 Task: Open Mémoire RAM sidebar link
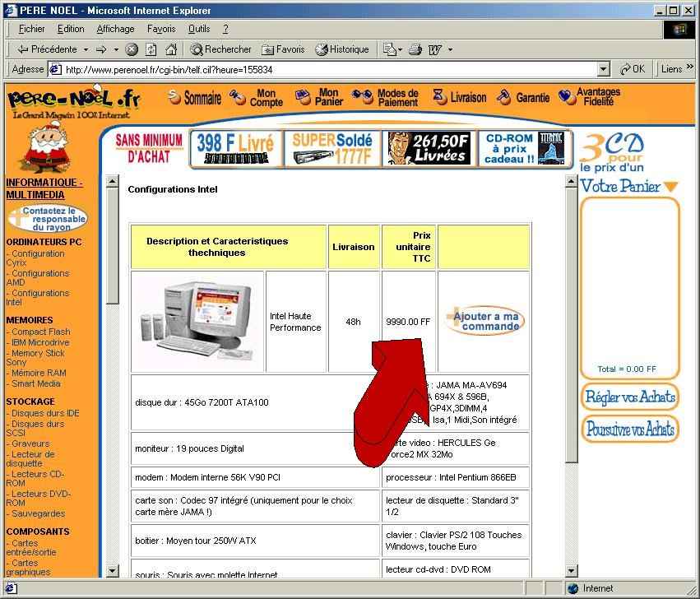pos(37,373)
